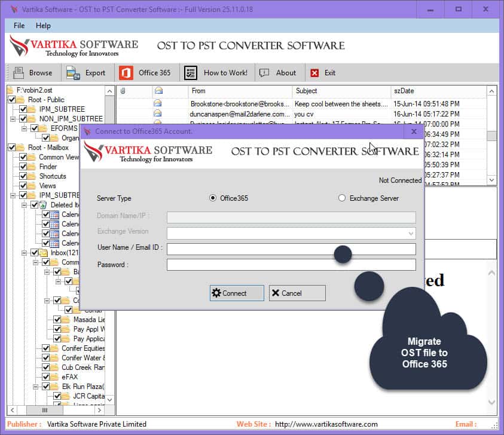Click the Cancel button in dialog
The image size is (504, 435).
point(297,293)
